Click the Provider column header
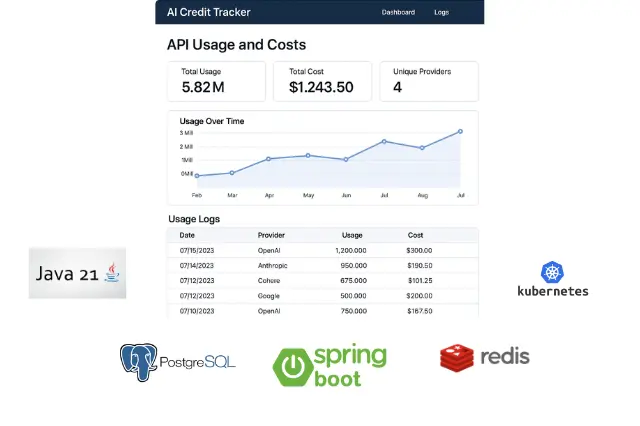 pos(271,235)
